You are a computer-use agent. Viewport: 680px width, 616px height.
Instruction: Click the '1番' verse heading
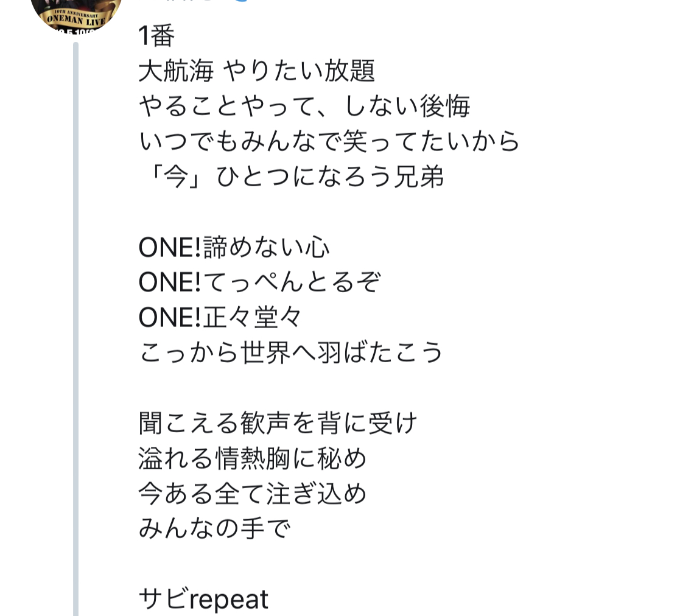[x=157, y=37]
